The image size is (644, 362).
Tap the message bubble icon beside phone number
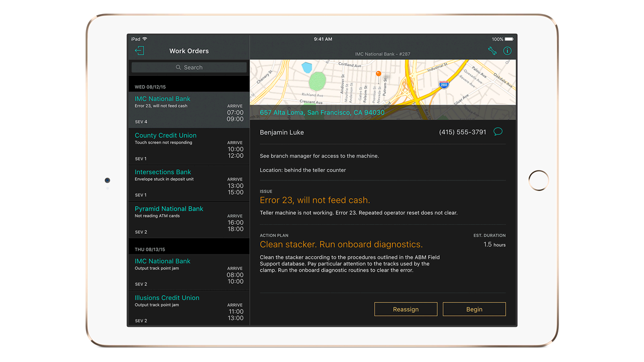498,132
